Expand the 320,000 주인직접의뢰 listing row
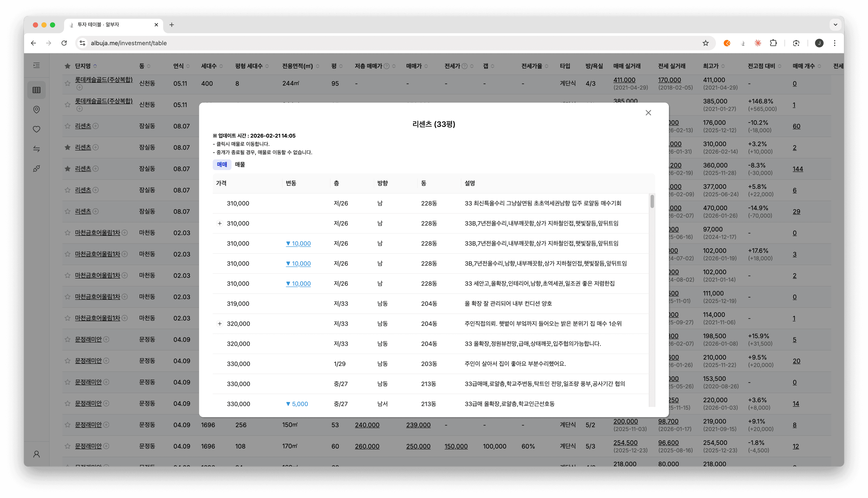Screen dimensions: 868x498 coord(220,324)
